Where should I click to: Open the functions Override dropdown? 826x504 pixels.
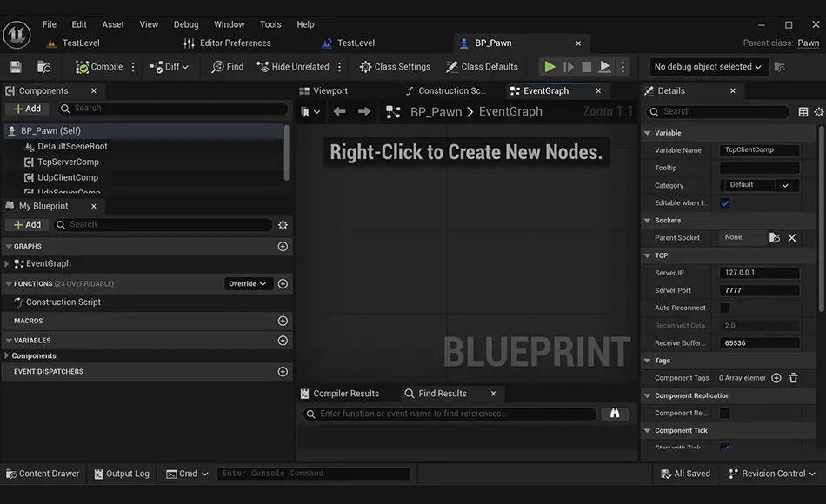(x=248, y=284)
